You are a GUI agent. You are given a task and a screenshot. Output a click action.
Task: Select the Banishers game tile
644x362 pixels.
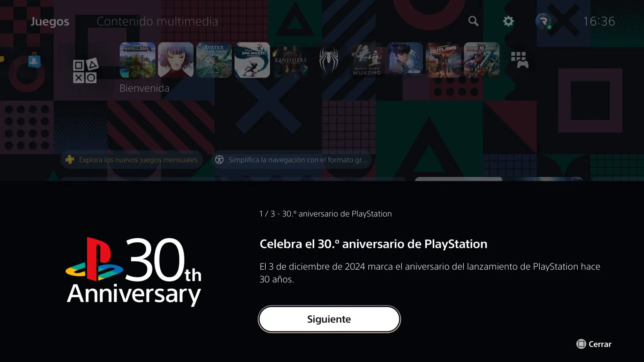[x=291, y=60]
